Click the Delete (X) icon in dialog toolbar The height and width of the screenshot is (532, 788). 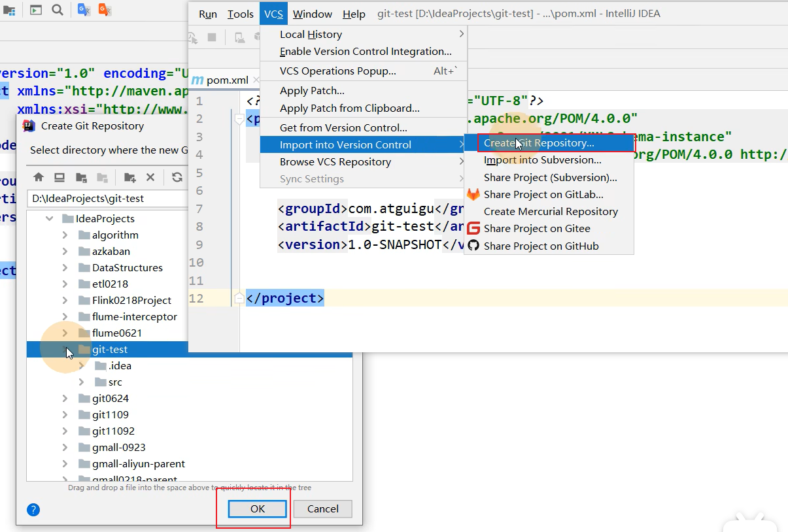click(150, 177)
